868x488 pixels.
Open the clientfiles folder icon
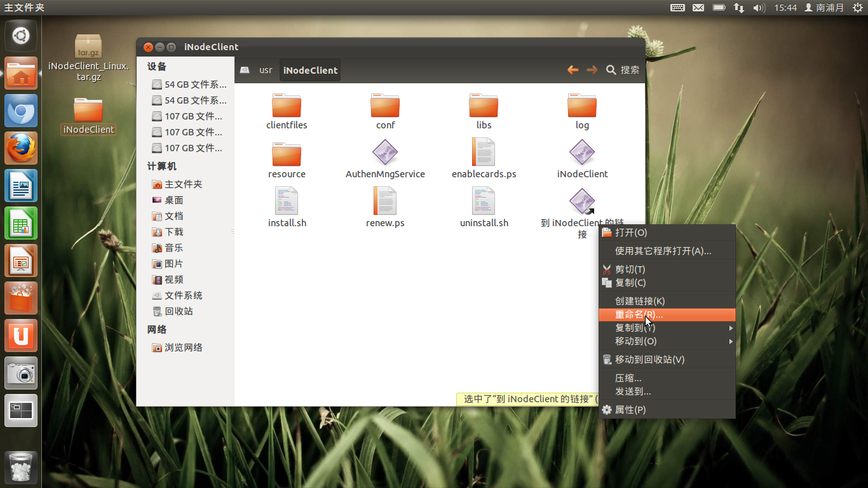click(287, 105)
